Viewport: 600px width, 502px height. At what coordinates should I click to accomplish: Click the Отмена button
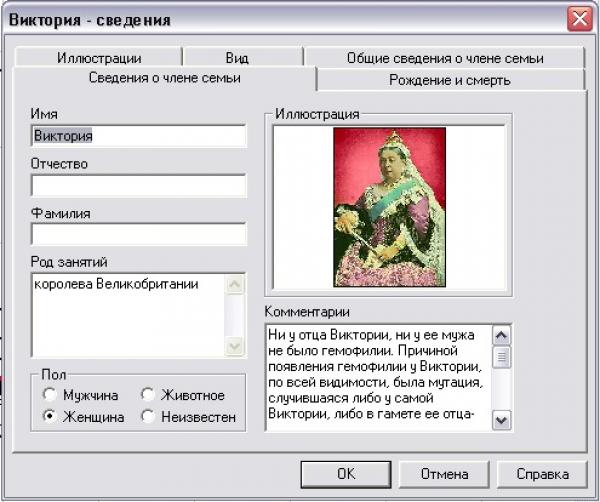(444, 473)
